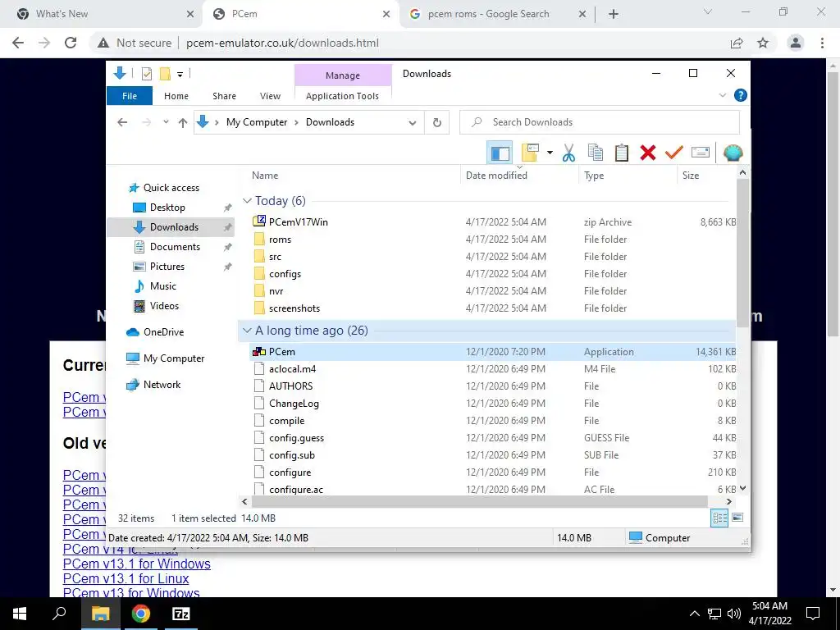Image resolution: width=840 pixels, height=630 pixels.
Task: Open Music in navigation pane
Action: coord(163,286)
